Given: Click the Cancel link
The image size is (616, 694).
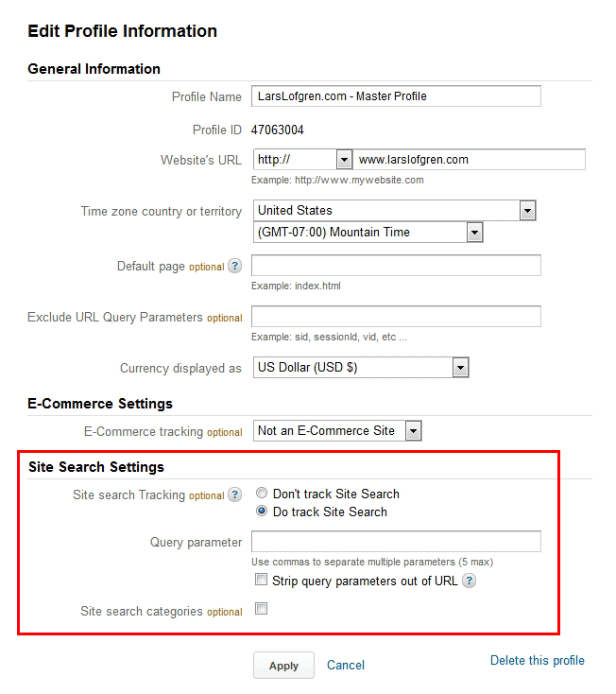Looking at the screenshot, I should 345,666.
